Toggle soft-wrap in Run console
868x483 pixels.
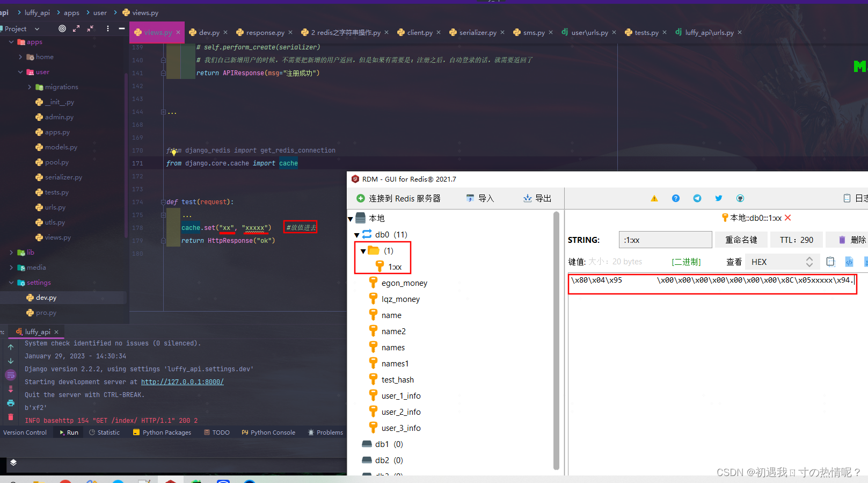coord(11,375)
